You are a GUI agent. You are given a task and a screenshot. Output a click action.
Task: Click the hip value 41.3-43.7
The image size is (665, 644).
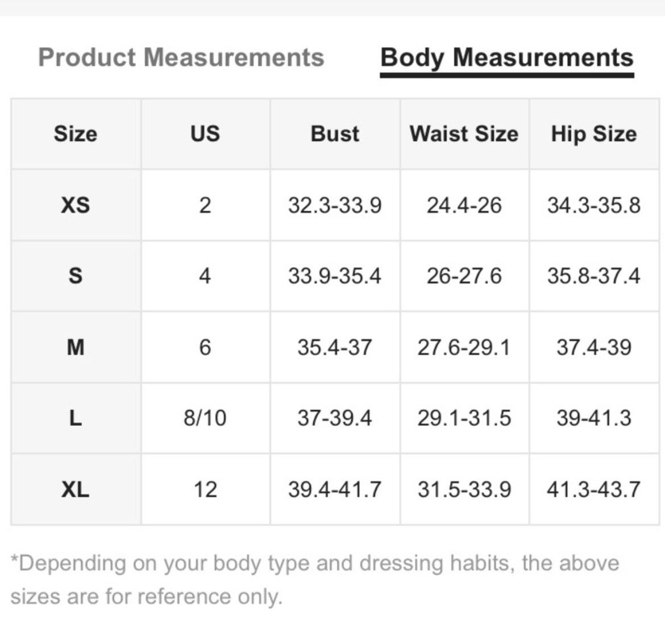pyautogui.click(x=594, y=489)
